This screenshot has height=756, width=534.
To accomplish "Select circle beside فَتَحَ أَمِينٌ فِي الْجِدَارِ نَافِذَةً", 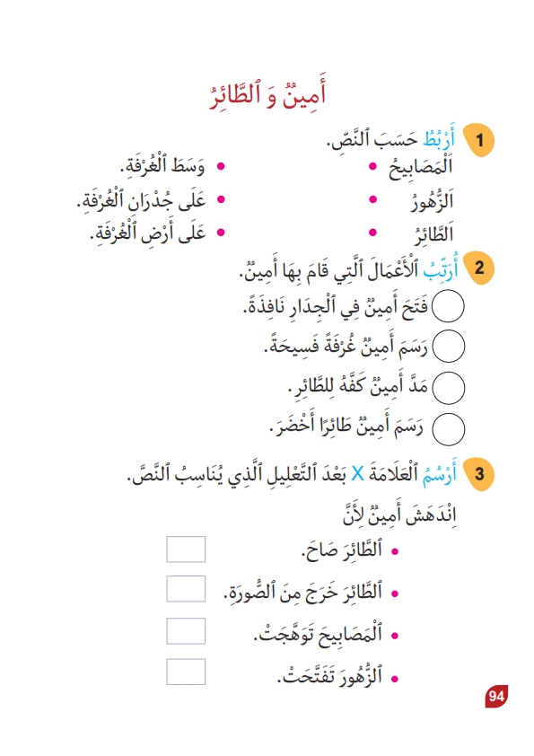I will (x=448, y=305).
